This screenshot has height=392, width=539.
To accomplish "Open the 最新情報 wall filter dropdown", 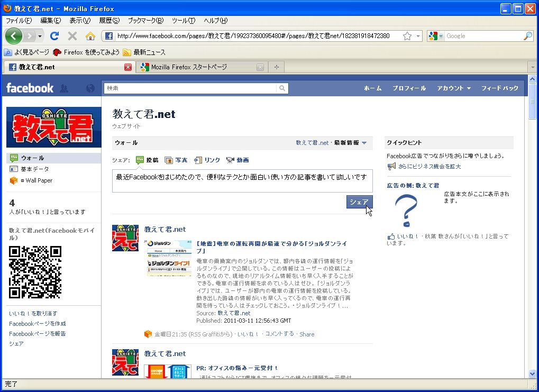I will pyautogui.click(x=350, y=143).
